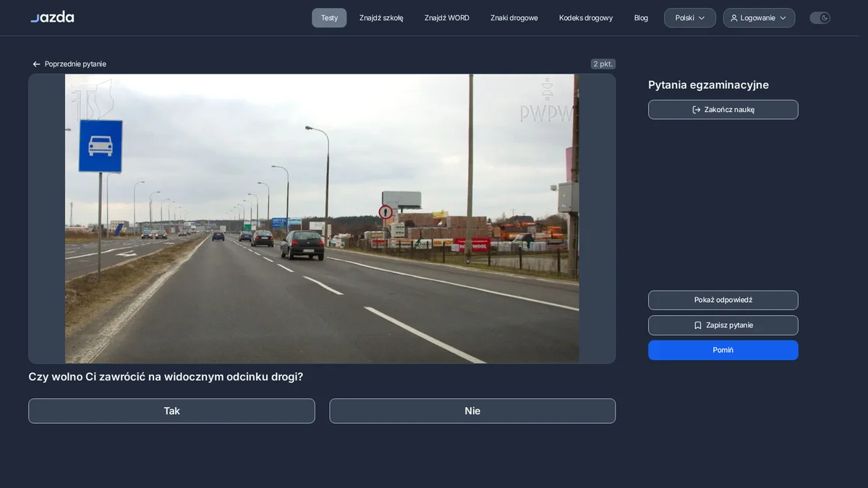868x488 pixels.
Task: Click the Pytania egzaminacyjne heading
Action: point(708,85)
